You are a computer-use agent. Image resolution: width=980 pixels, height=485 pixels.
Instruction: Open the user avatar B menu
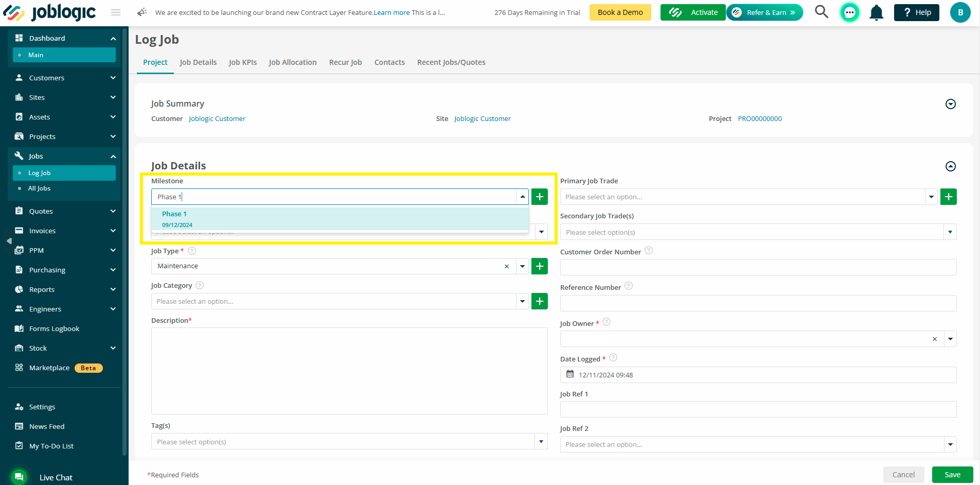960,12
